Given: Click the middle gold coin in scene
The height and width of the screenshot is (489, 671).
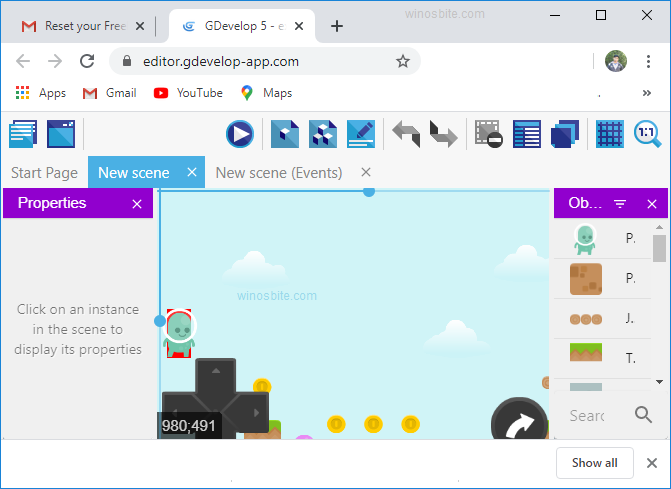Looking at the screenshot, I should [x=373, y=424].
